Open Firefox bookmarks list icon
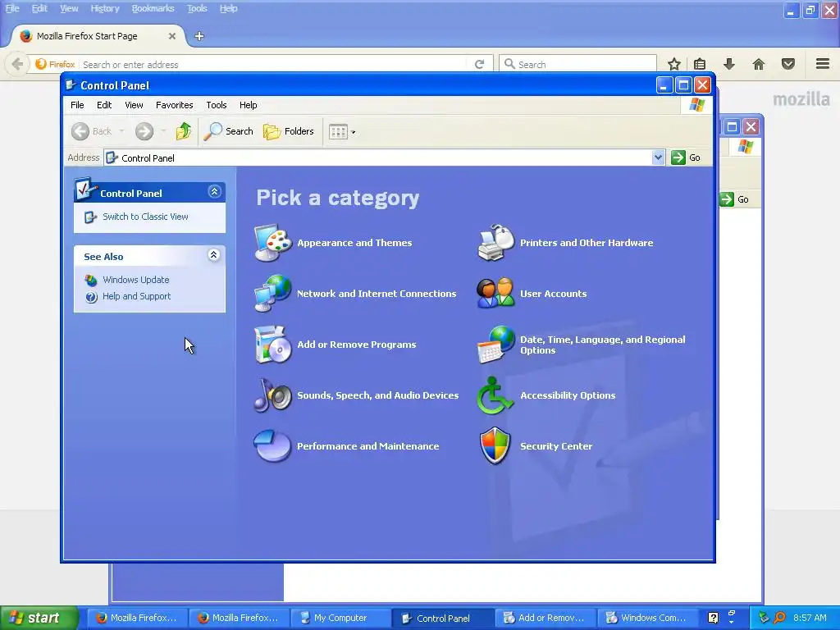Viewport: 840px width, 630px height. tap(700, 64)
